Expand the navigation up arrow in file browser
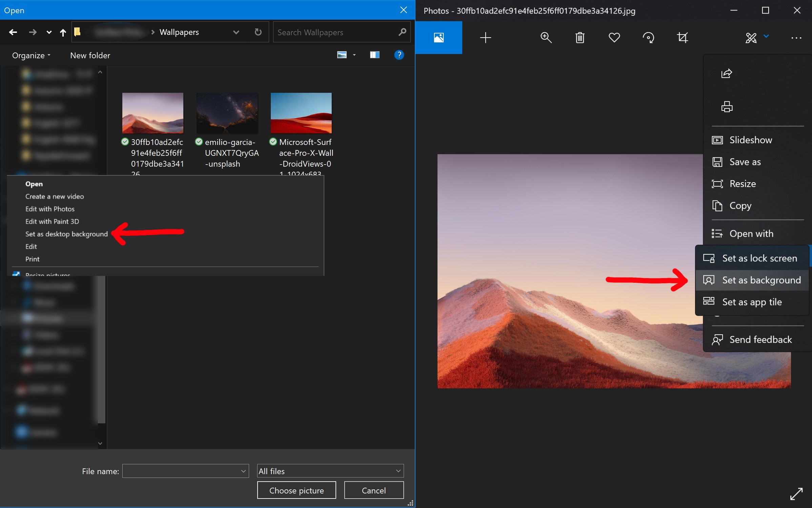This screenshot has width=812, height=508. tap(63, 31)
